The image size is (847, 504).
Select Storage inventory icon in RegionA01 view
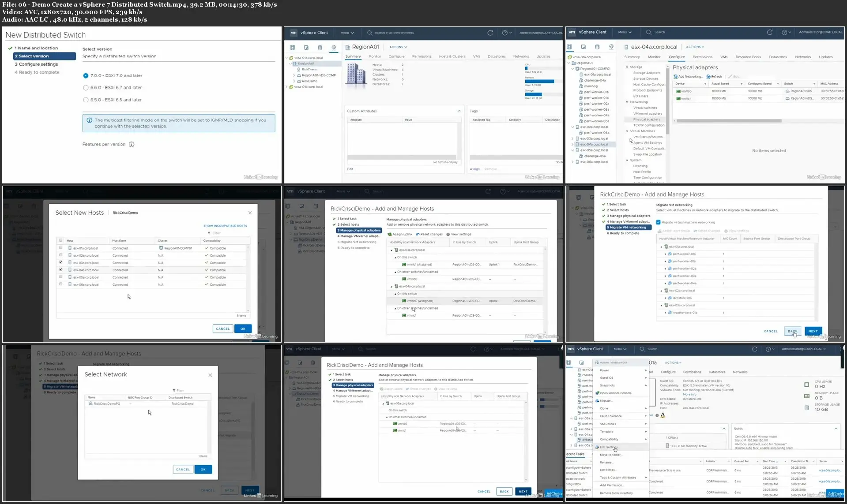320,47
